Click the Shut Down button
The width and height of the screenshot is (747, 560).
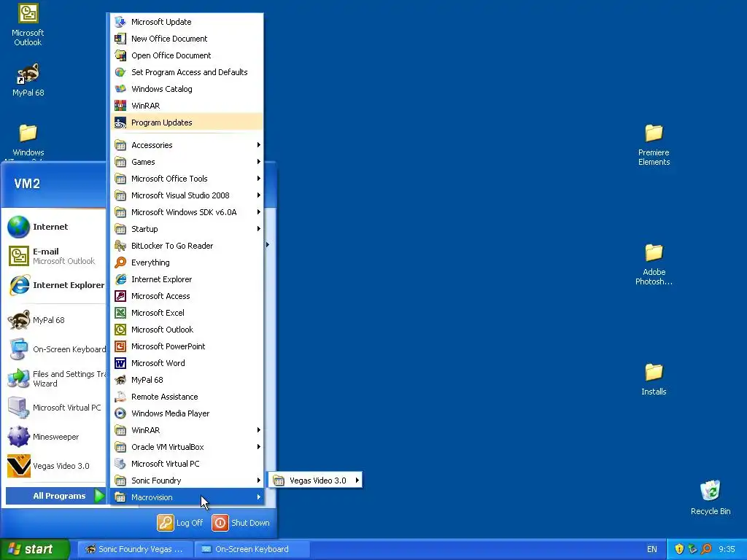[x=241, y=523]
